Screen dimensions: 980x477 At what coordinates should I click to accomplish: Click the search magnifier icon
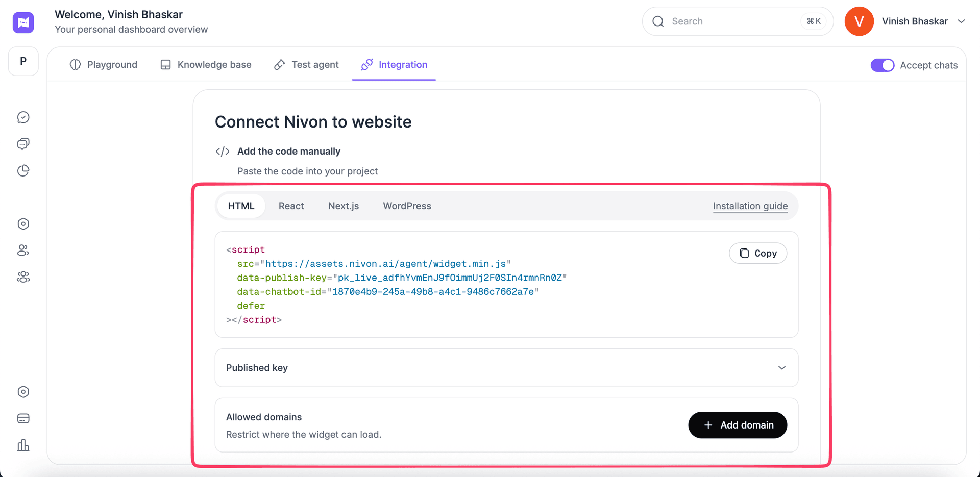[658, 21]
